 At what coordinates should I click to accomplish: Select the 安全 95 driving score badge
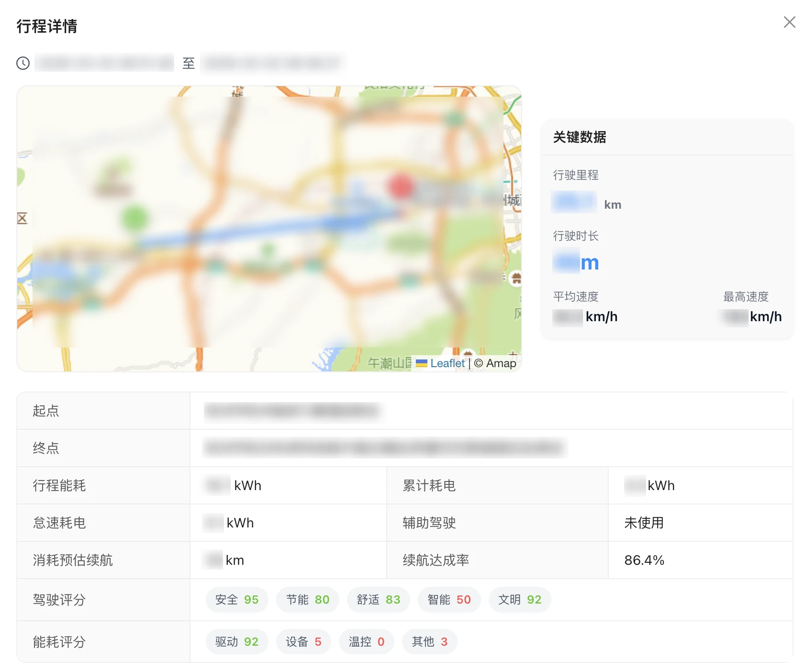pyautogui.click(x=236, y=600)
